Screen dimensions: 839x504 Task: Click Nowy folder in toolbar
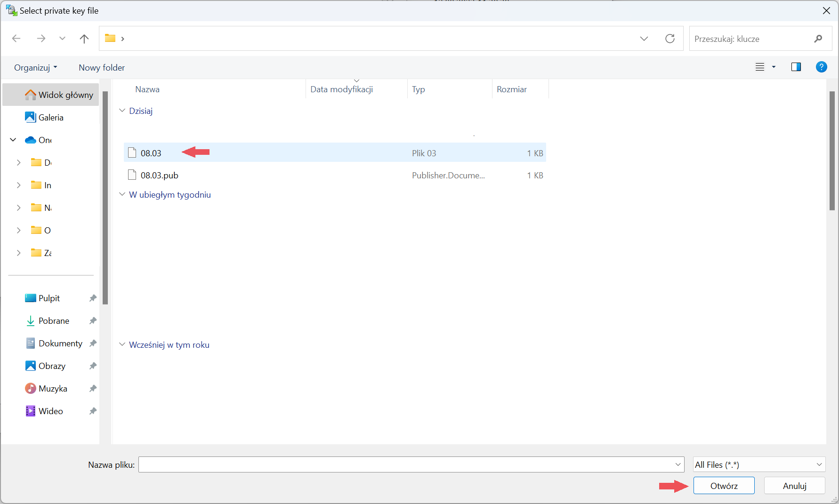[102, 67]
